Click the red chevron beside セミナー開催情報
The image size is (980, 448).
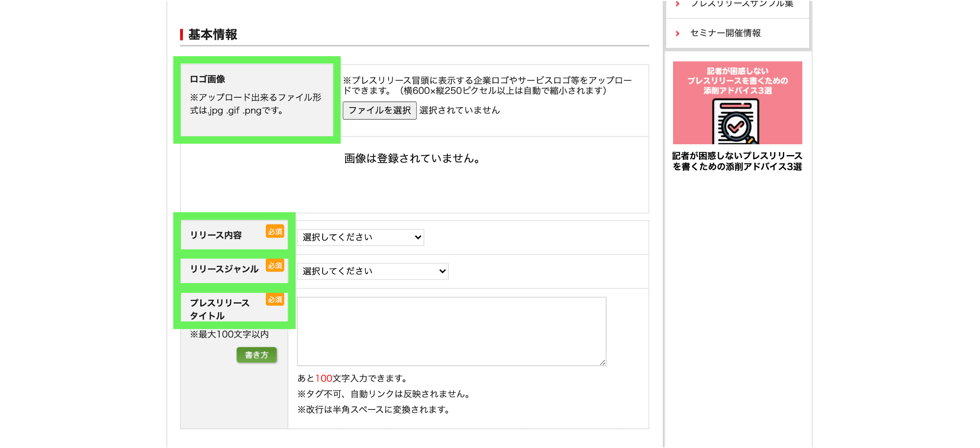pyautogui.click(x=677, y=34)
